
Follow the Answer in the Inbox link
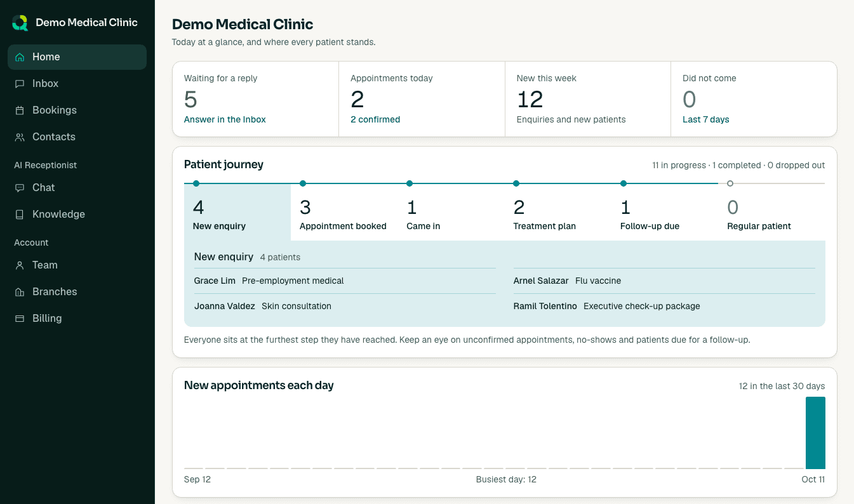coord(225,119)
